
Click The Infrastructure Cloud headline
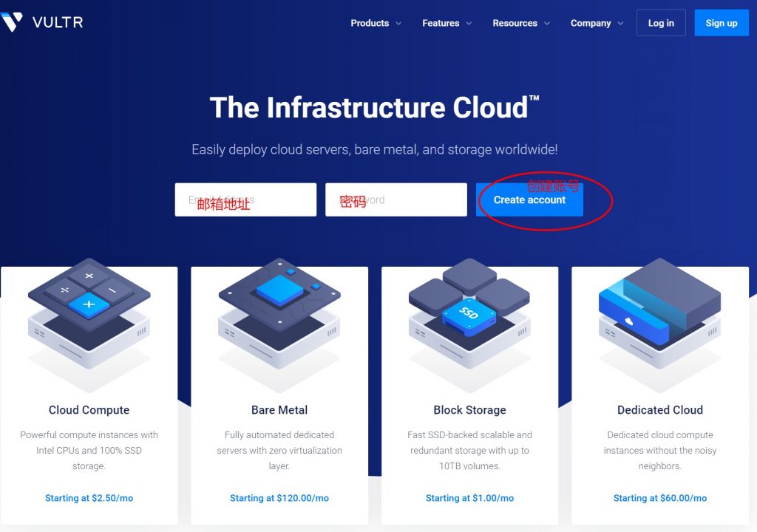click(374, 107)
